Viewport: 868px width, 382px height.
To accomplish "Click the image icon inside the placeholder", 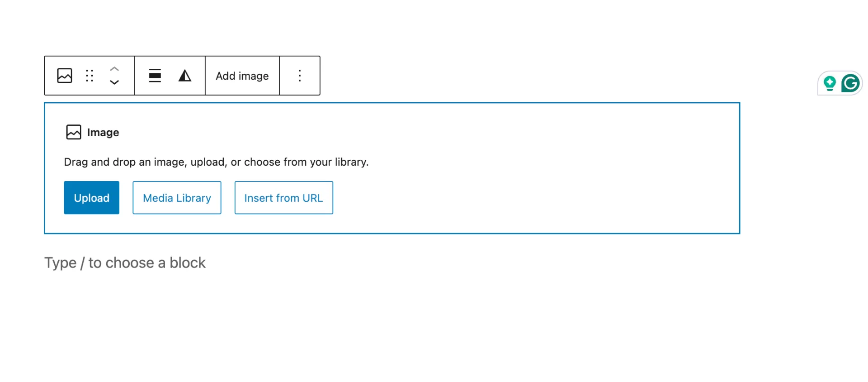I will (x=74, y=132).
